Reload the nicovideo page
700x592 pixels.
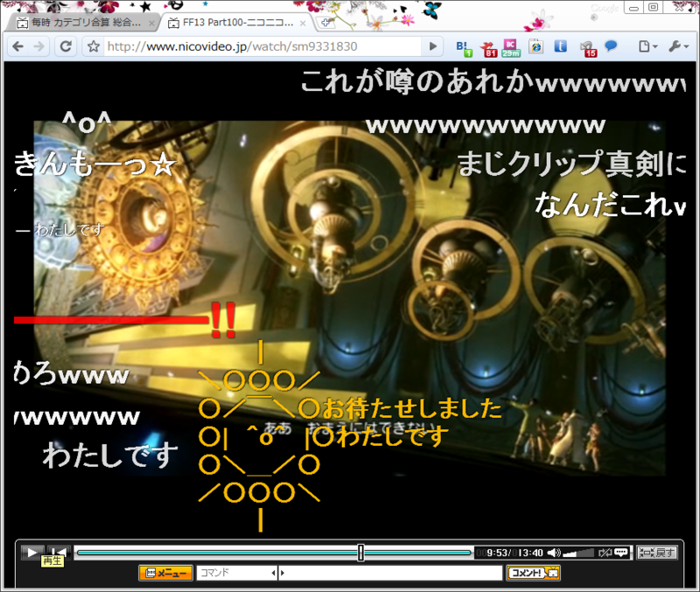pyautogui.click(x=66, y=46)
